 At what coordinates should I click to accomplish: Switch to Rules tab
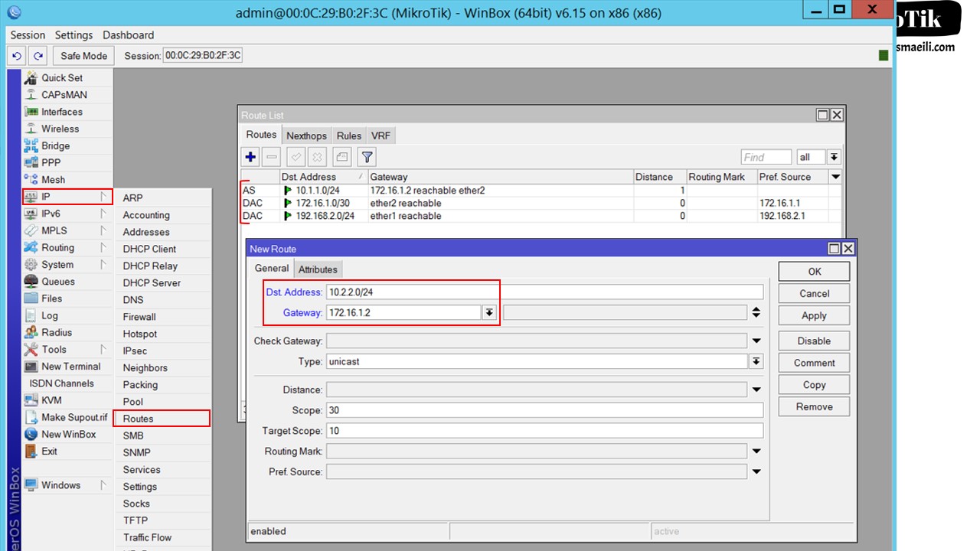coord(349,135)
